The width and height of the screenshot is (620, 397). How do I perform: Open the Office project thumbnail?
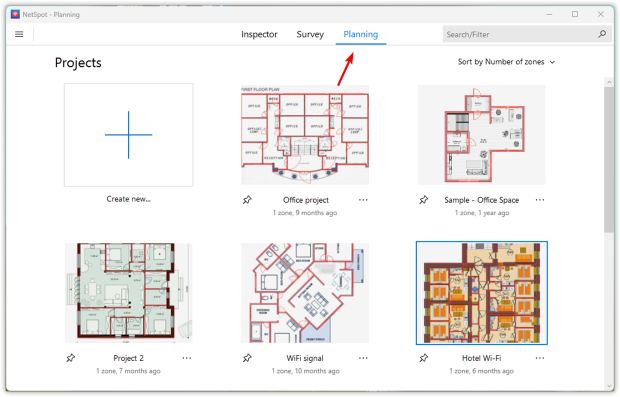pos(305,135)
